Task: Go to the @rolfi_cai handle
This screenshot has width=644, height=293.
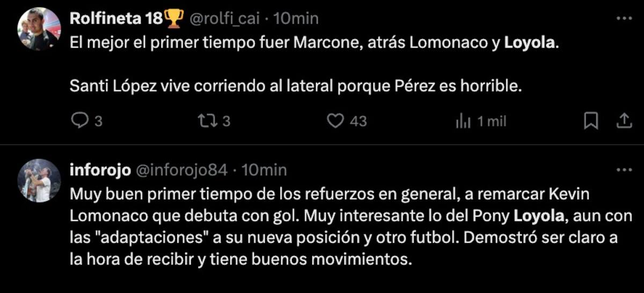Action: pos(225,18)
